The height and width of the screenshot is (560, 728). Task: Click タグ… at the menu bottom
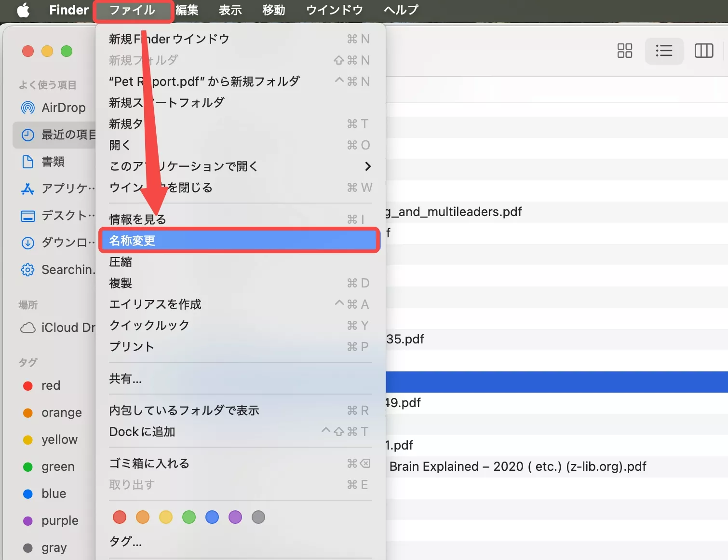pos(124,542)
